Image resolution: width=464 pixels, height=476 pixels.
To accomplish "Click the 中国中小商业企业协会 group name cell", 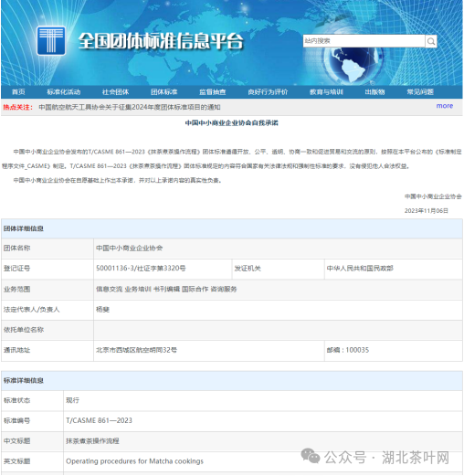I will click(x=278, y=249).
